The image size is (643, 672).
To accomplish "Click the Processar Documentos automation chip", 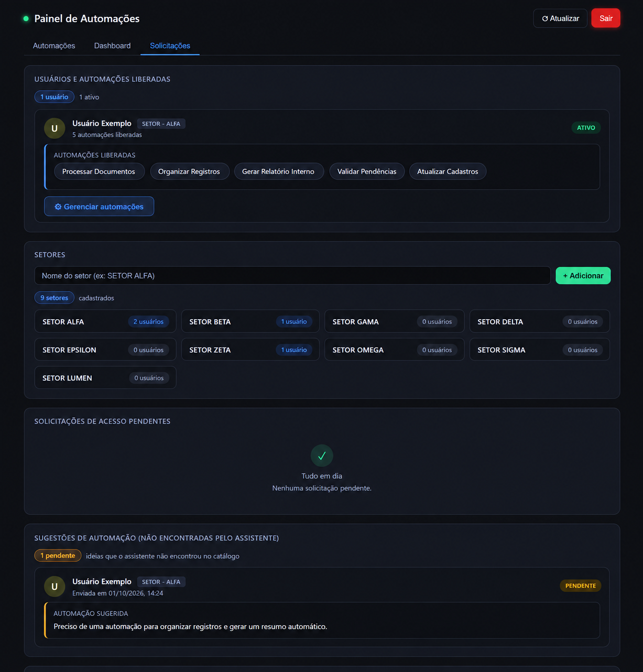I will tap(99, 171).
